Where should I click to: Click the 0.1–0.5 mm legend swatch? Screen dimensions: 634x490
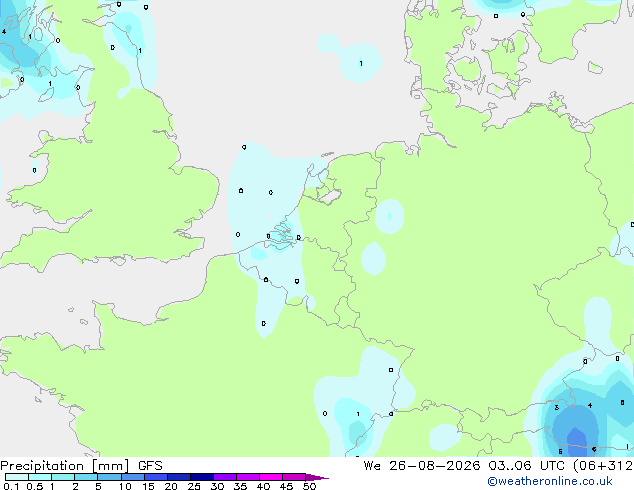[x=17, y=477]
